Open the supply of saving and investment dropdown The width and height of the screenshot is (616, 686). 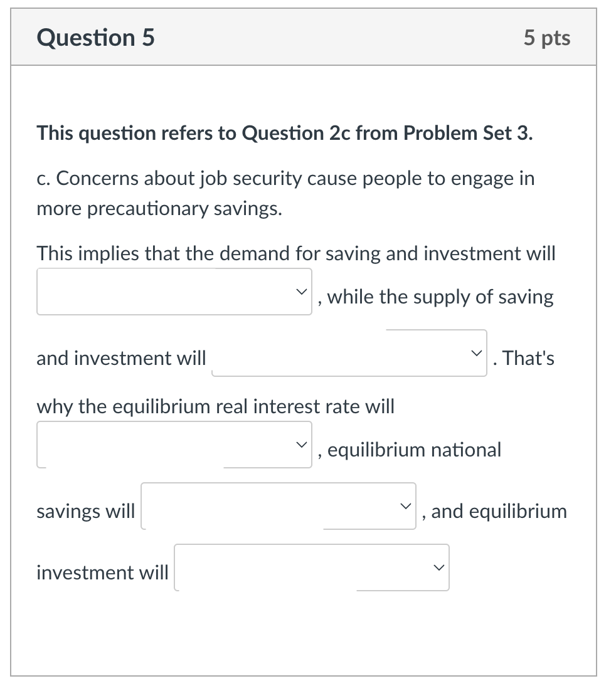tap(349, 352)
